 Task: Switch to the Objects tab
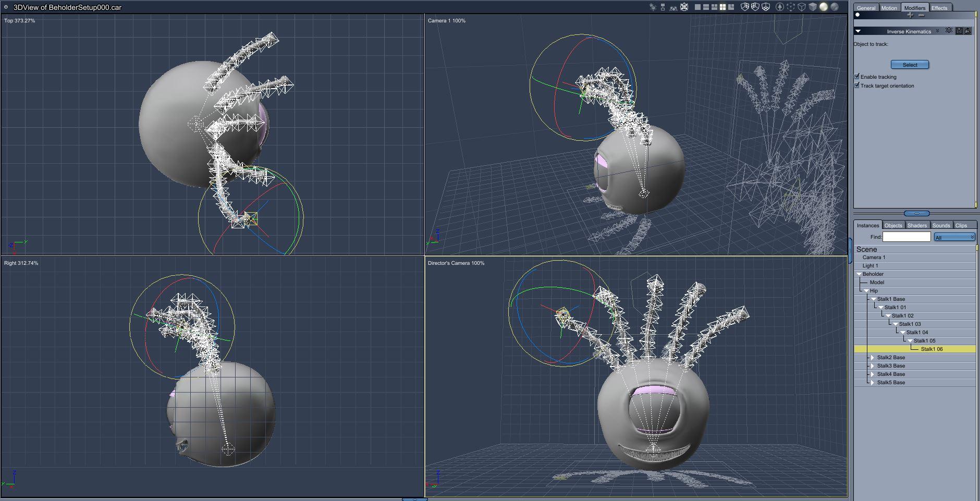[893, 225]
